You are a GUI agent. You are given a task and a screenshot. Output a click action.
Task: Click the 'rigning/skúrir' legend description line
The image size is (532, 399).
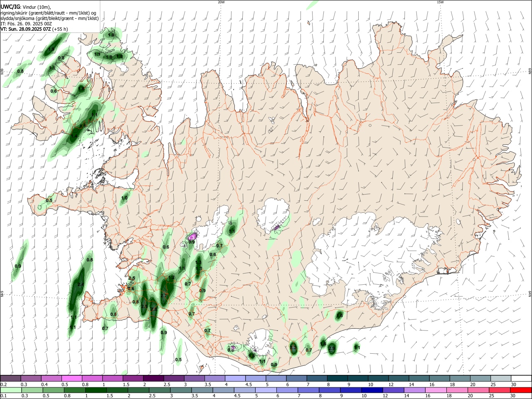(x=48, y=13)
